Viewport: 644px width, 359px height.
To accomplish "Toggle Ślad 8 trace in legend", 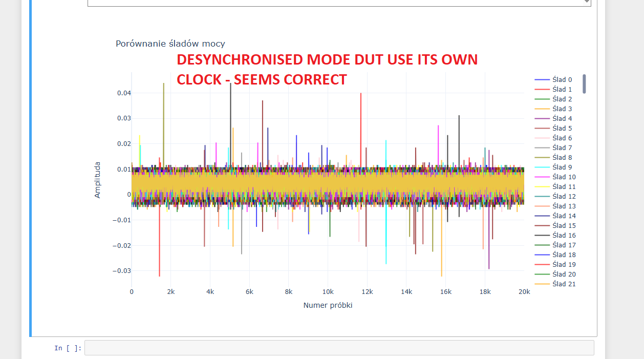I will click(562, 158).
